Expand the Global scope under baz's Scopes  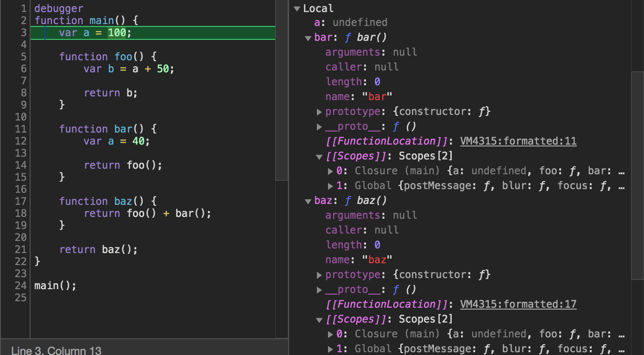click(x=330, y=349)
